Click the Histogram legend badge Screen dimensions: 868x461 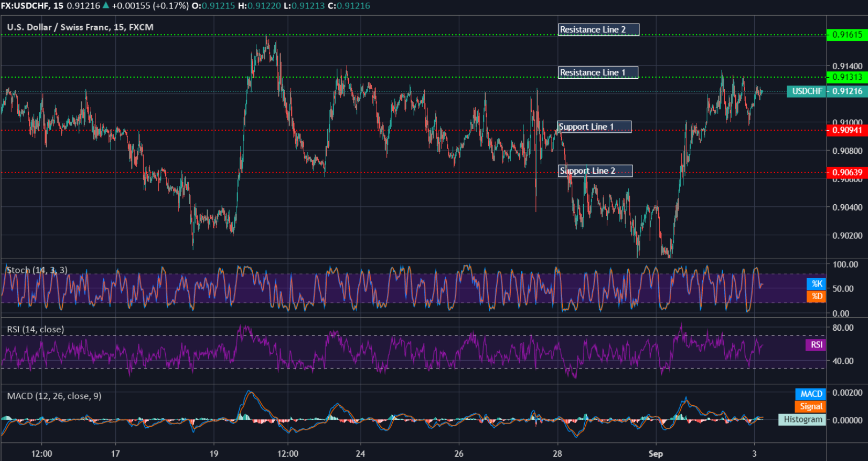click(803, 420)
